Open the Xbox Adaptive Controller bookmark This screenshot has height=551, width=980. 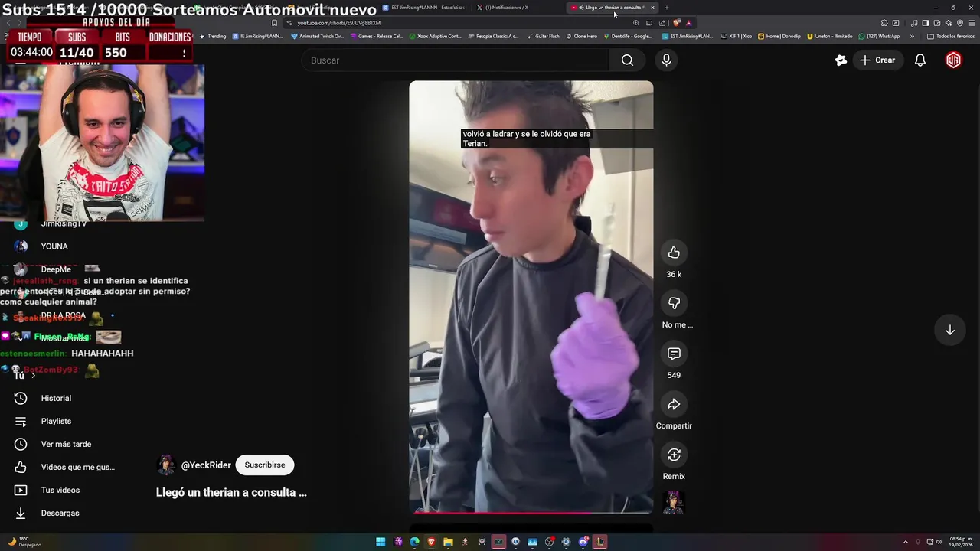(x=436, y=36)
